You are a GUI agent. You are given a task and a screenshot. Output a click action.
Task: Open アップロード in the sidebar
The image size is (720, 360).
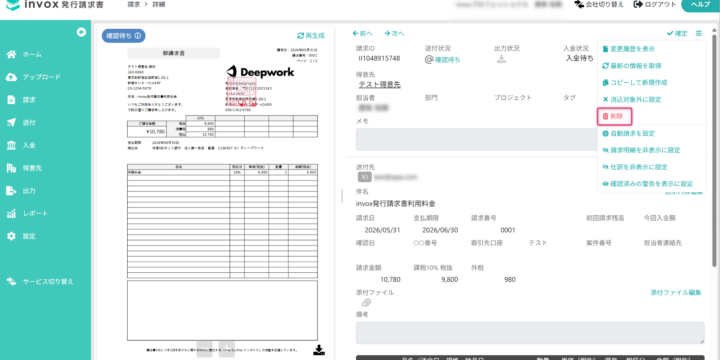pos(33,77)
